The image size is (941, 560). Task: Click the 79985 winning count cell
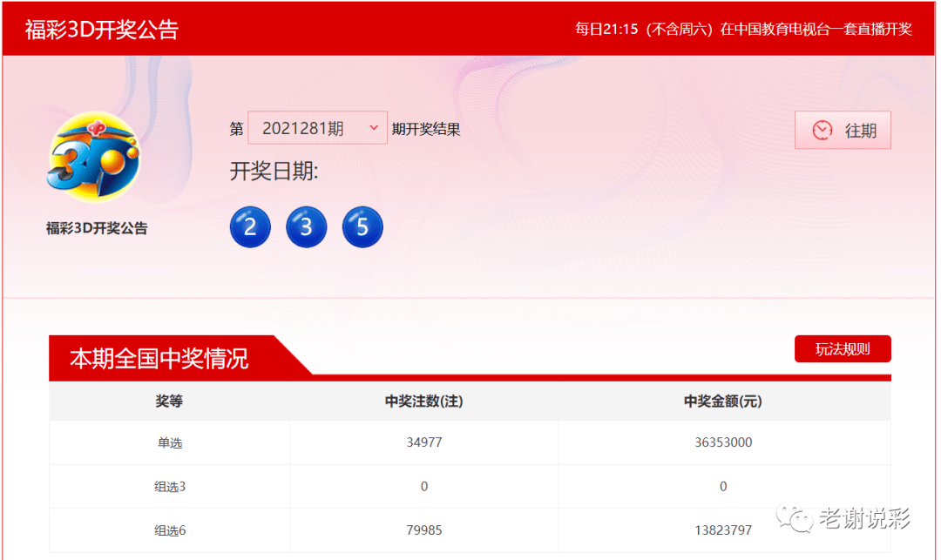(x=424, y=530)
